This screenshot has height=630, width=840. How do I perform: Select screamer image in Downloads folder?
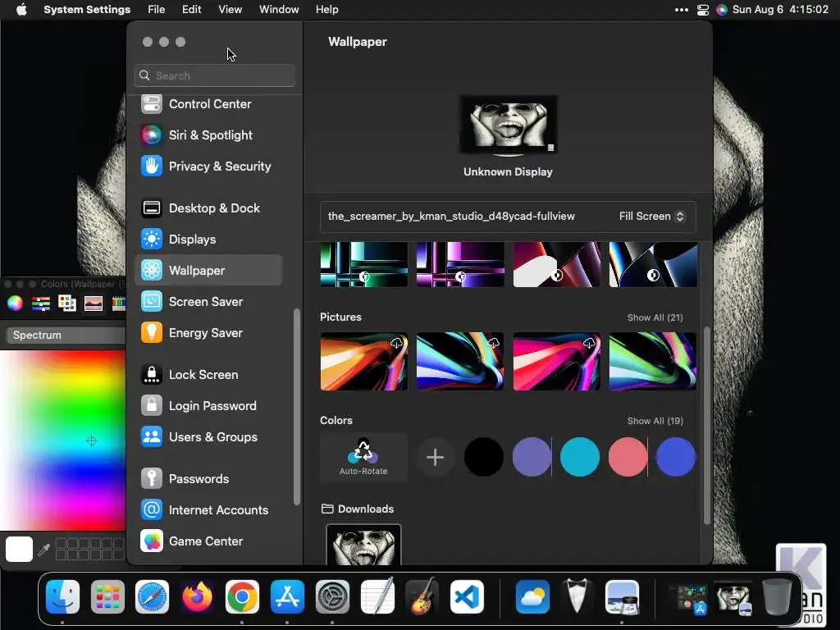tap(363, 545)
